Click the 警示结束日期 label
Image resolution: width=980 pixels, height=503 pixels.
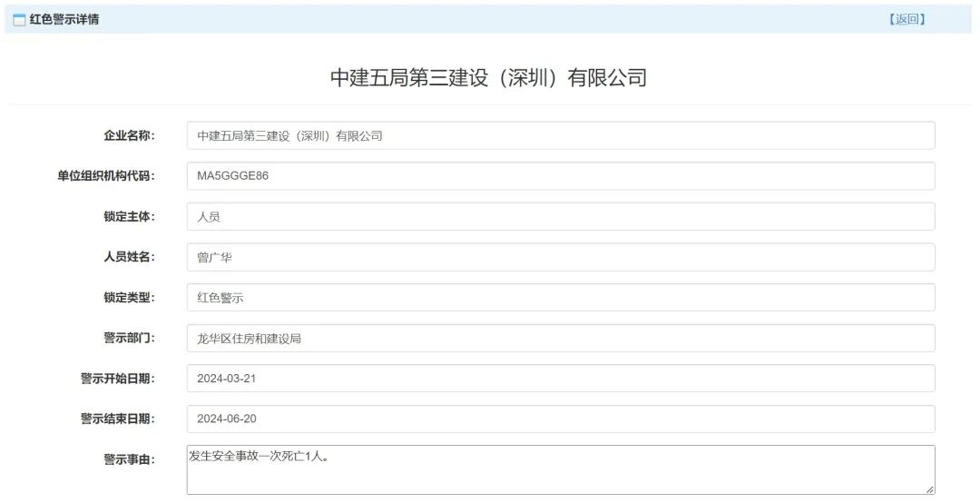117,419
